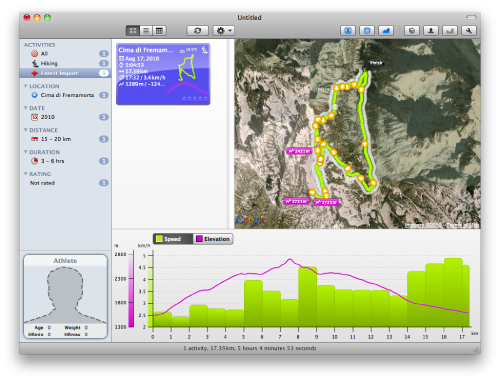Screen dimensions: 500x381
Task: Click the Weight value field
Action: click(x=86, y=328)
